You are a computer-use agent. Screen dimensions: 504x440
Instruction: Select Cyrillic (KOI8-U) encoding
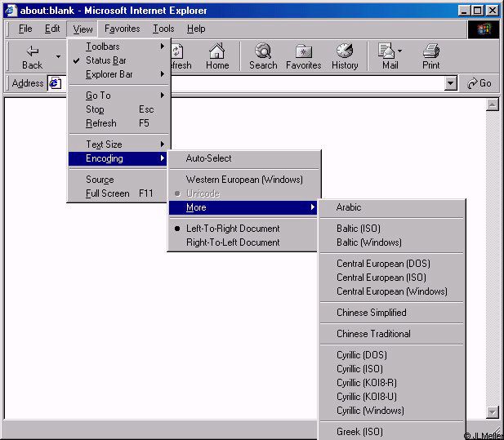(x=391, y=397)
